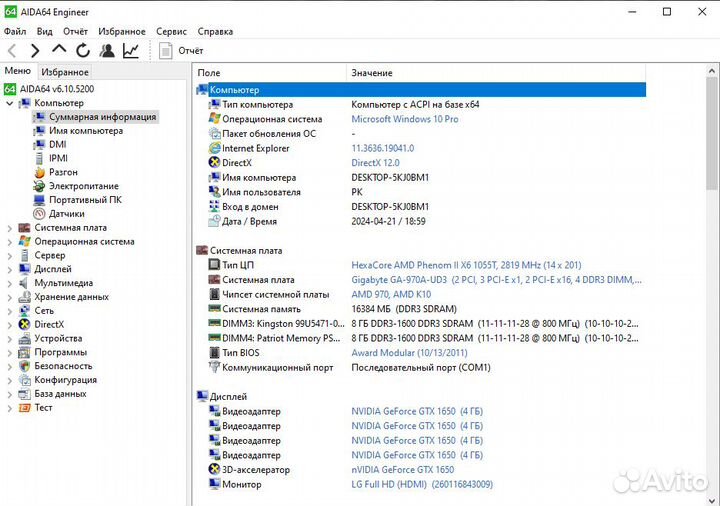Expand the Операционная система tree node
Screen dimensions: 720x506
tap(10, 242)
